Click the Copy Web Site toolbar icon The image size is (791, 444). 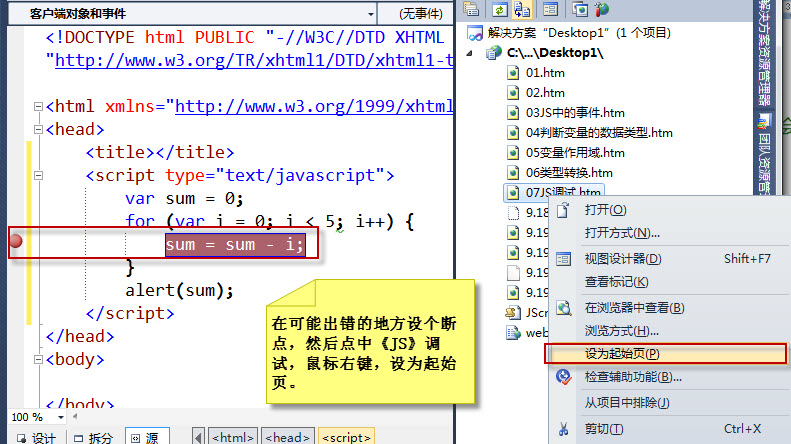point(580,9)
